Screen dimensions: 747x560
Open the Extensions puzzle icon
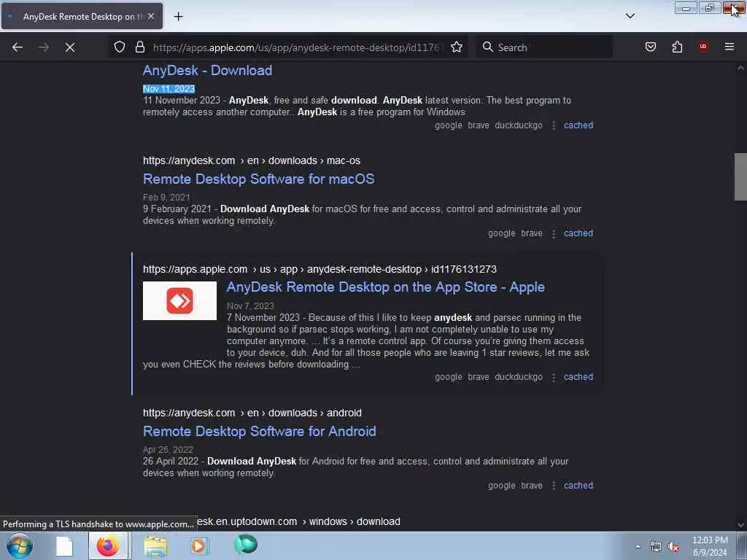tap(677, 47)
